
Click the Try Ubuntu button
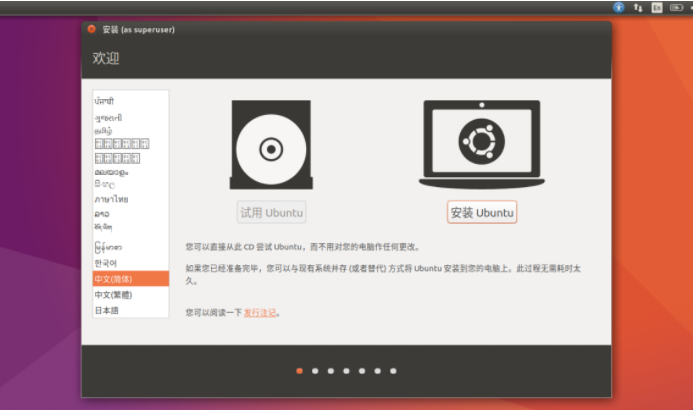(271, 213)
